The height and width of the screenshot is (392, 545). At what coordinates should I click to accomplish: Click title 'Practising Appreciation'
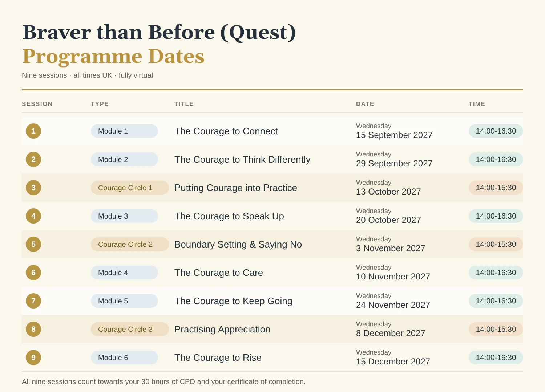click(222, 329)
